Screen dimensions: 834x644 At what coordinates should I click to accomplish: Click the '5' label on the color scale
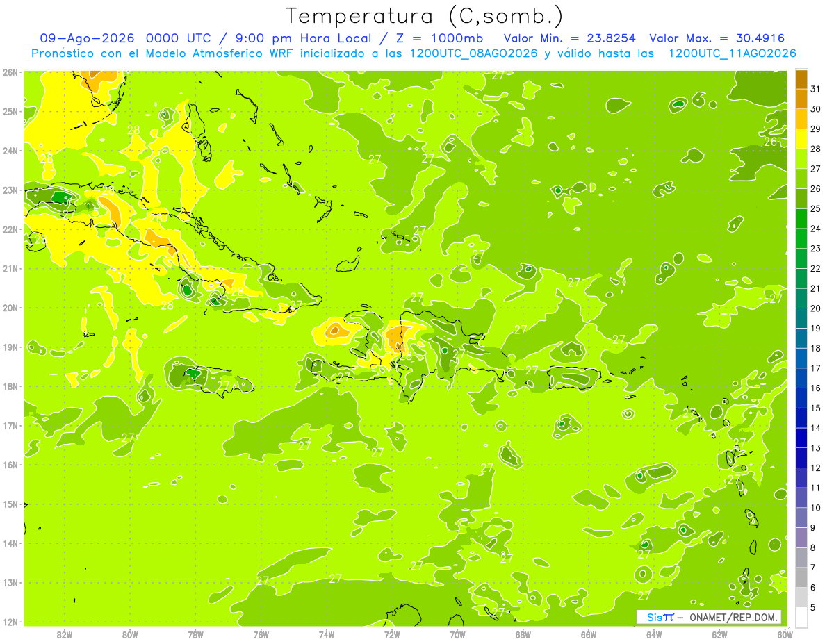813,608
